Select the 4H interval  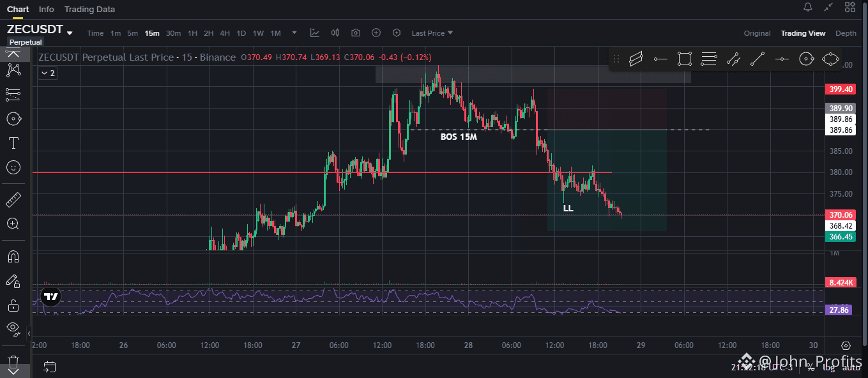pyautogui.click(x=225, y=33)
